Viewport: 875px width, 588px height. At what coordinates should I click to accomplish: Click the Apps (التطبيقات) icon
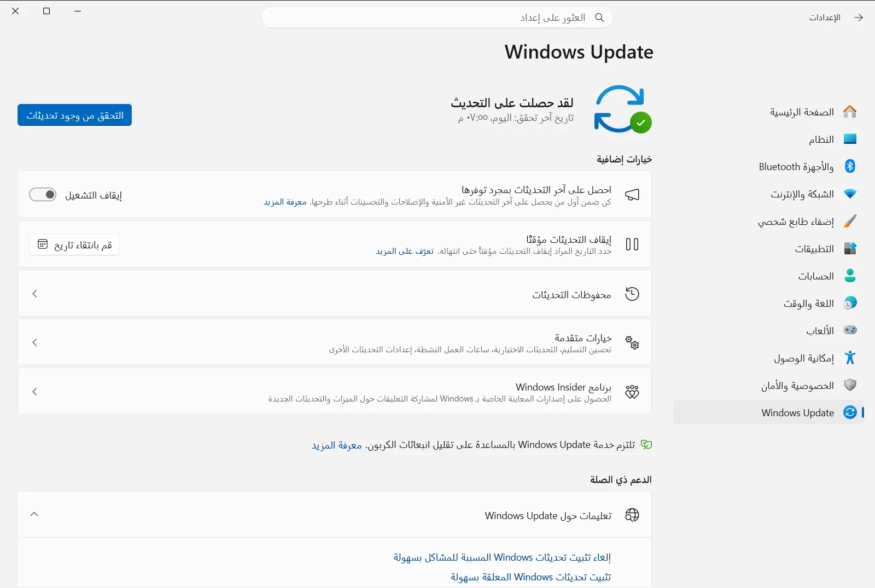(x=850, y=248)
